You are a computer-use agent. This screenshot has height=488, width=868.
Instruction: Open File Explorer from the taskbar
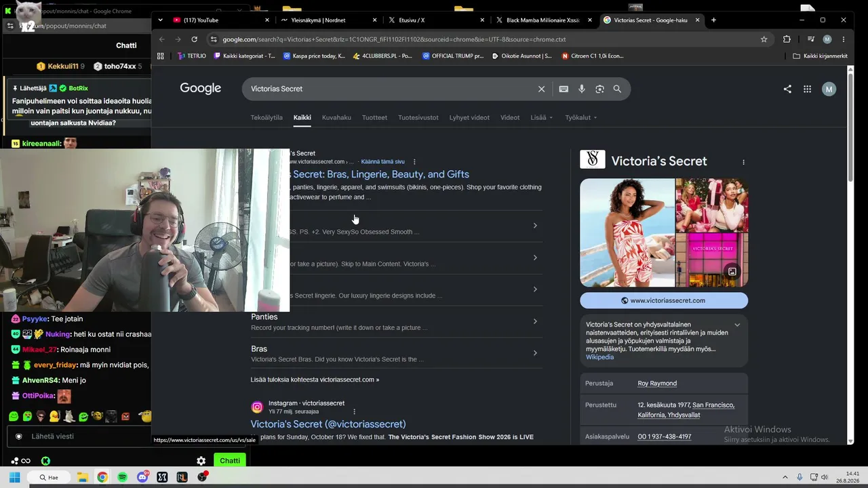click(x=82, y=477)
